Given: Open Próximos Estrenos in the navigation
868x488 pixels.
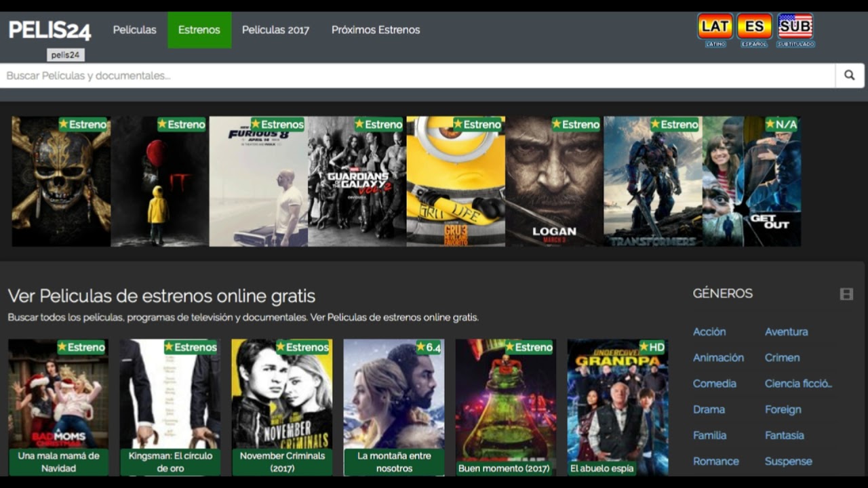Looking at the screenshot, I should [x=376, y=30].
